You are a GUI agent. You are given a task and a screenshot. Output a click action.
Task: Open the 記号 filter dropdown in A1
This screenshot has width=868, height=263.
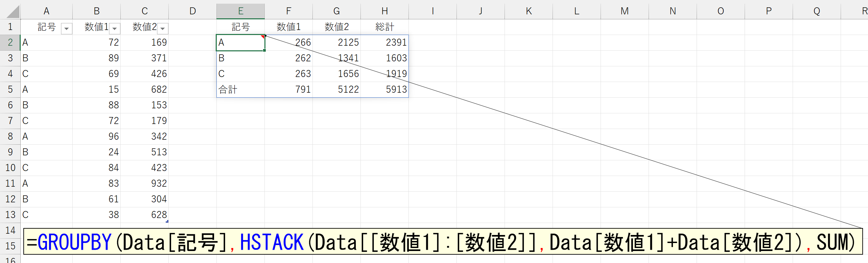66,29
